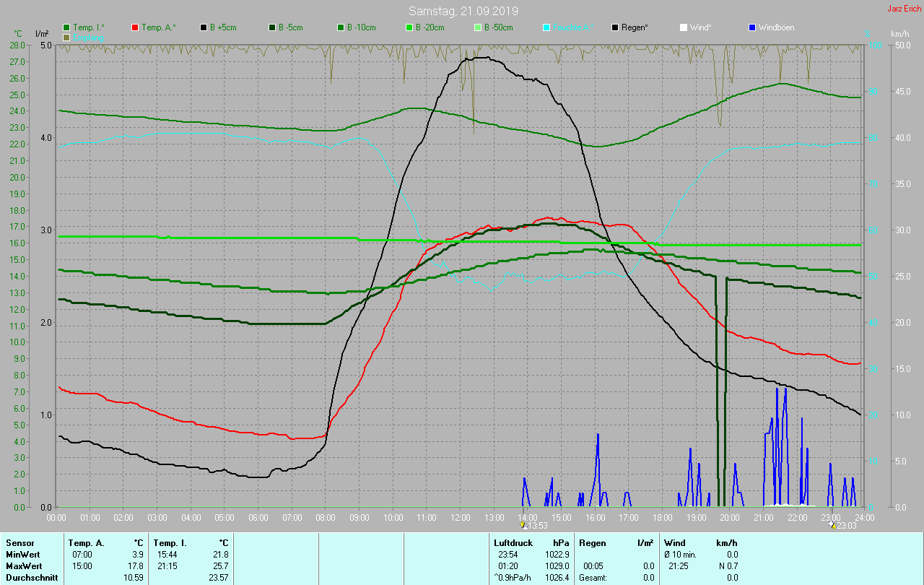The image size is (924, 585).
Task: Click the Ø 10 min. wind label
Action: point(681,555)
